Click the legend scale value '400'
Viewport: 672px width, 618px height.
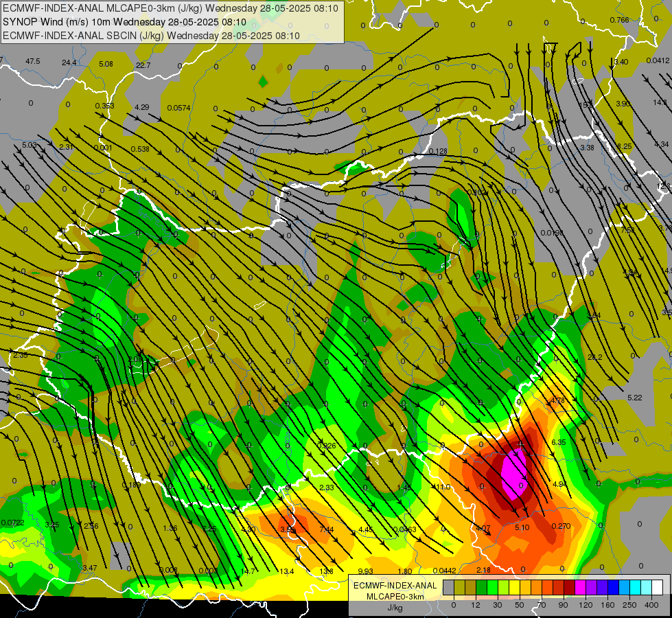tap(651, 605)
